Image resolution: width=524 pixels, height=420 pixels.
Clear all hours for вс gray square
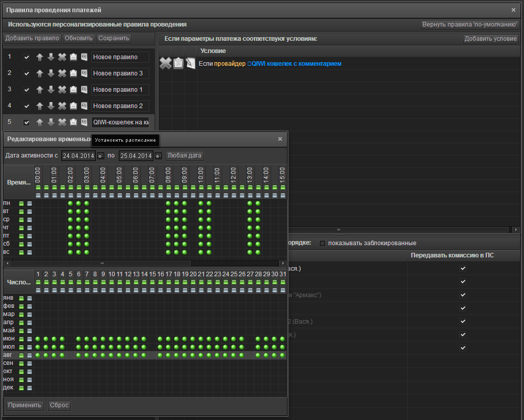[x=30, y=252]
